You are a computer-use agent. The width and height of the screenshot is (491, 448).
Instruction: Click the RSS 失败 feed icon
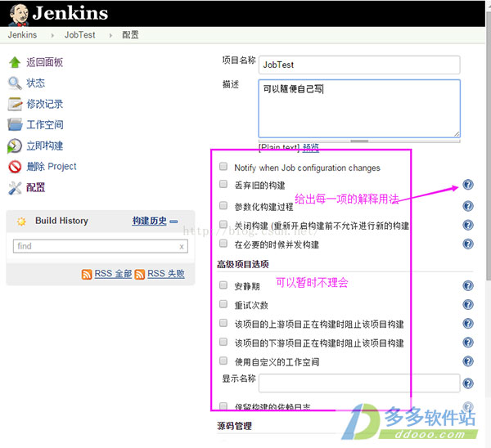140,274
